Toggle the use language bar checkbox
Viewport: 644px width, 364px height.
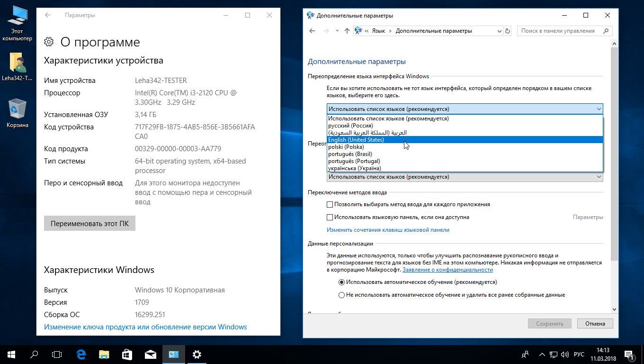330,217
